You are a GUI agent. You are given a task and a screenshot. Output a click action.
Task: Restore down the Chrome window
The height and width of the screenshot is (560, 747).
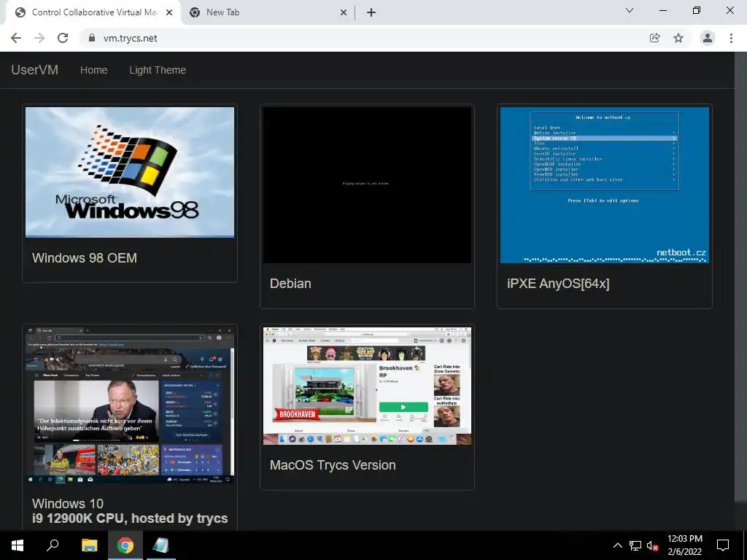(697, 10)
